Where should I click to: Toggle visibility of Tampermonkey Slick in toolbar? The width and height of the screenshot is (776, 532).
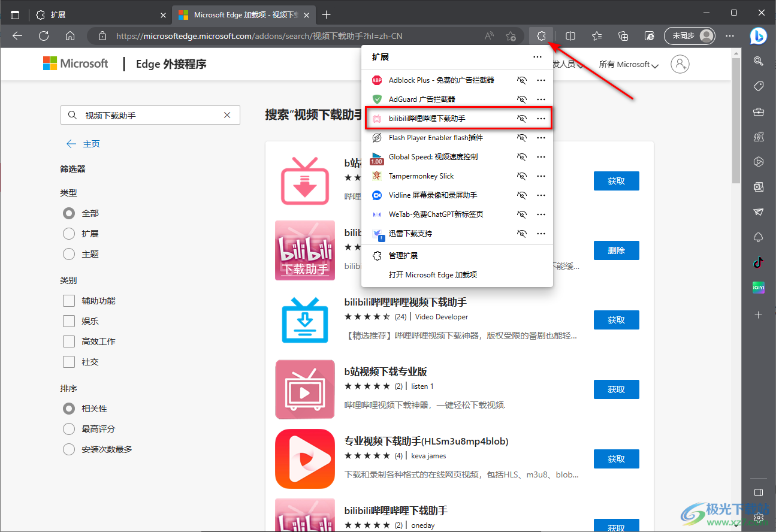(522, 176)
